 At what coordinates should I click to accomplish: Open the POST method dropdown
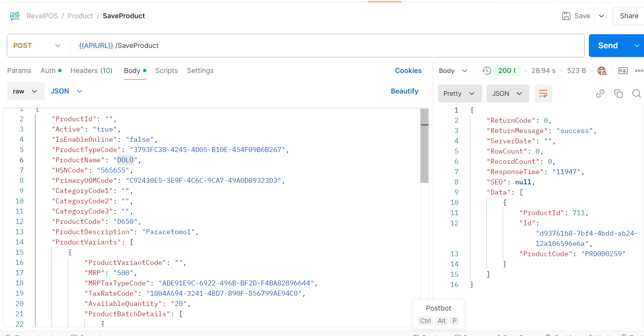(37, 46)
